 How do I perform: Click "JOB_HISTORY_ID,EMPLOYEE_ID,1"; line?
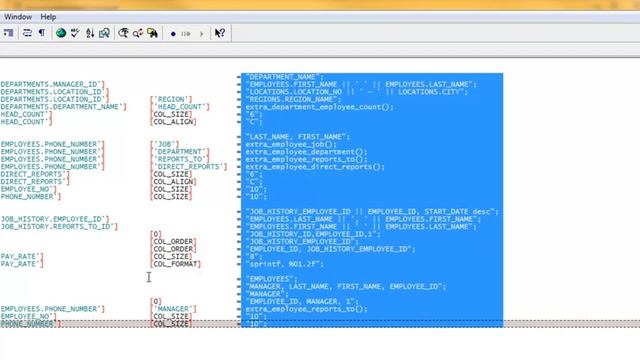click(313, 234)
